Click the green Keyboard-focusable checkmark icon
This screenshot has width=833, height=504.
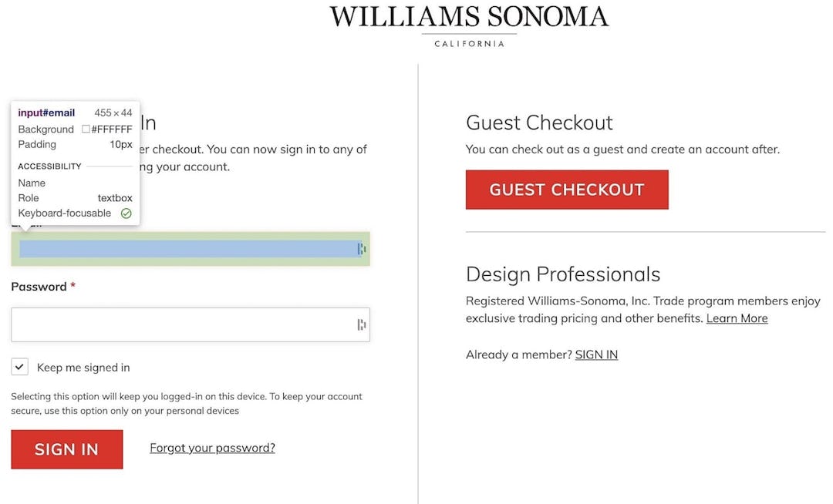pyautogui.click(x=126, y=213)
